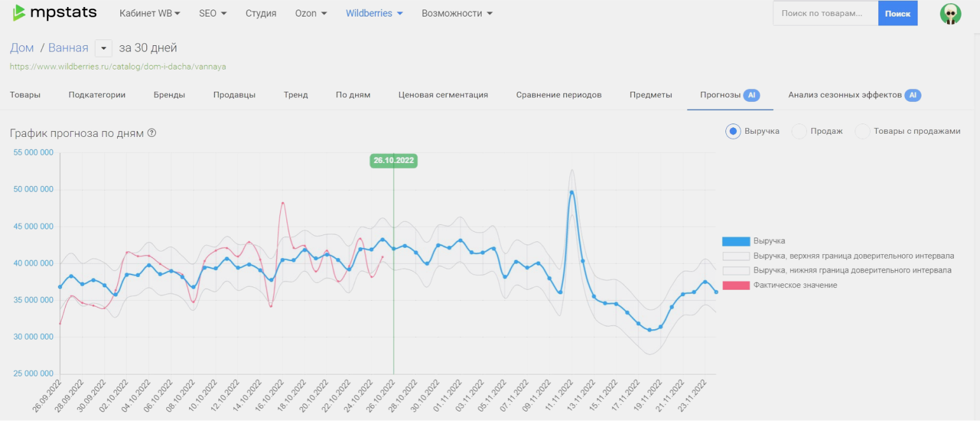Toggle the pink Фактическое значение legend swatch
Screen dimensions: 980x421
point(736,285)
